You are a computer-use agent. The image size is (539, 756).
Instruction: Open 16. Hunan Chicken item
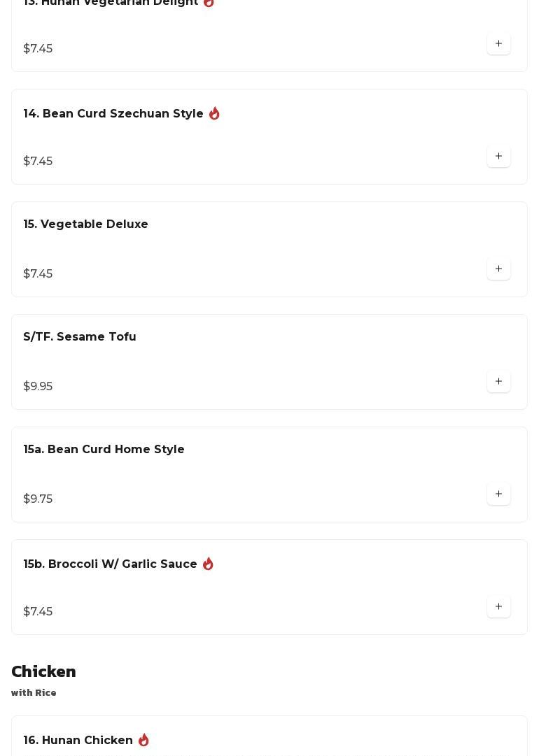78,741
